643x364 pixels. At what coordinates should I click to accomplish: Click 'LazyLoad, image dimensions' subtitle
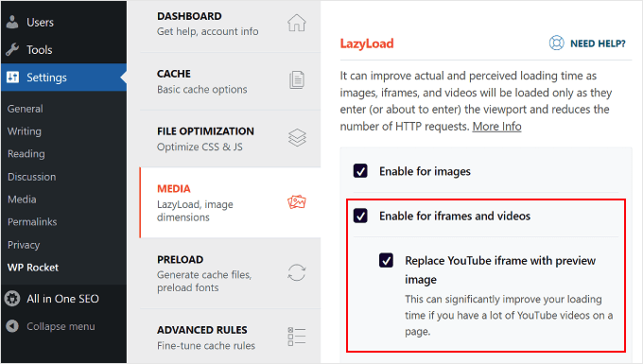195,211
